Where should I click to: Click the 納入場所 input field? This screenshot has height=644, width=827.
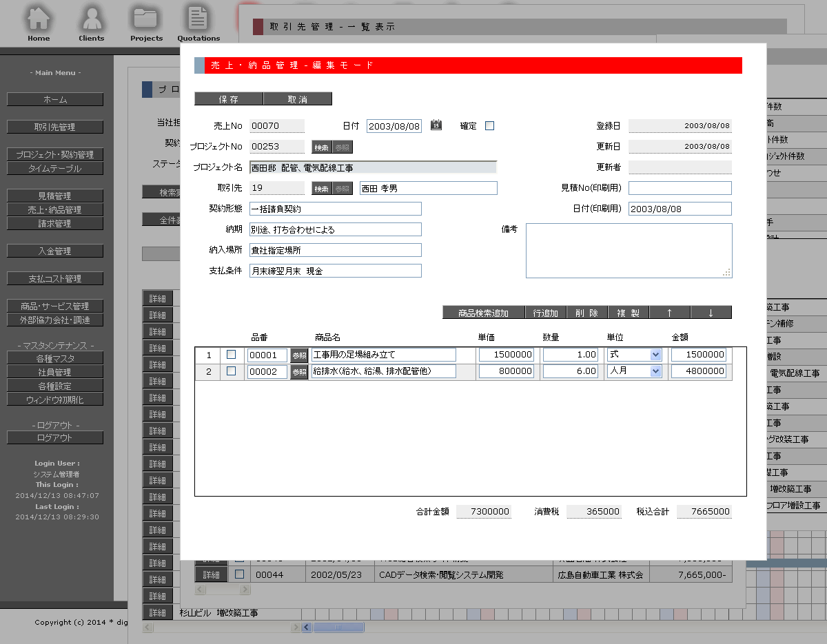click(x=336, y=250)
